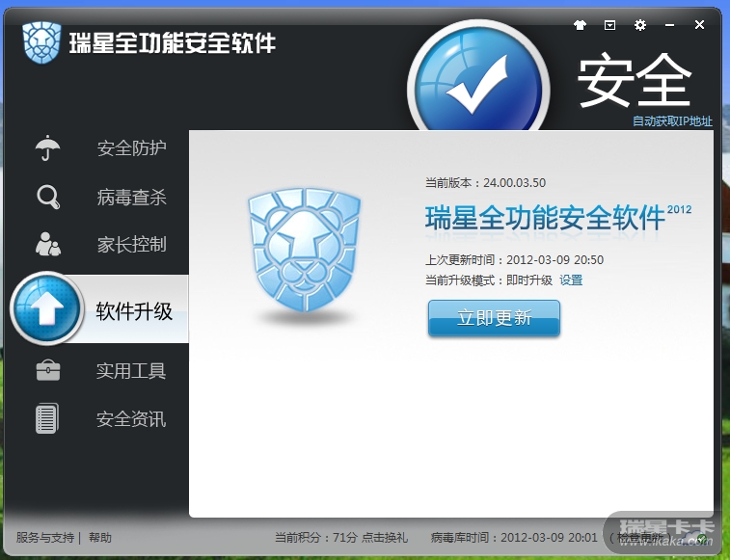Screen dimensions: 730x560
Task: Click the umbrella icon for 安全防护
Action: tap(47, 148)
